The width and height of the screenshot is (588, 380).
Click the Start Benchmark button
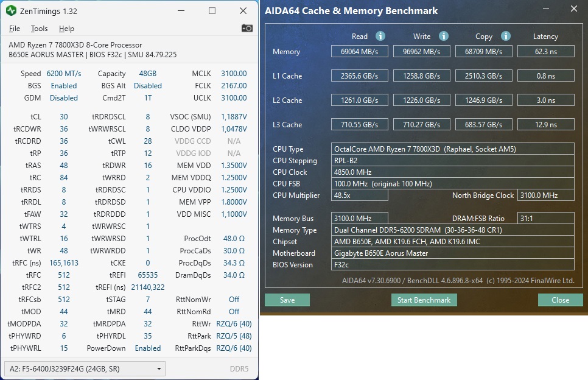(424, 300)
